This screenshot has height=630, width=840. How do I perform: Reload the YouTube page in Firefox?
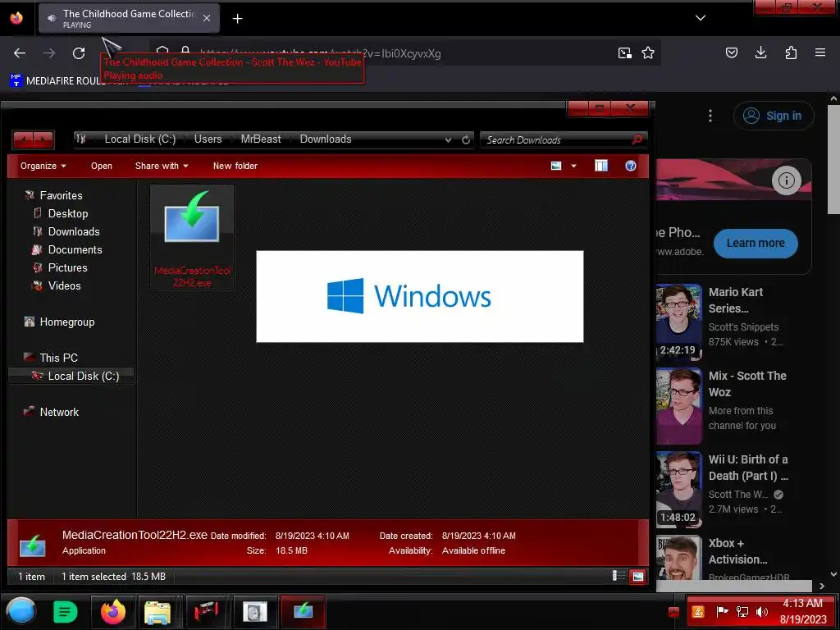pos(79,53)
